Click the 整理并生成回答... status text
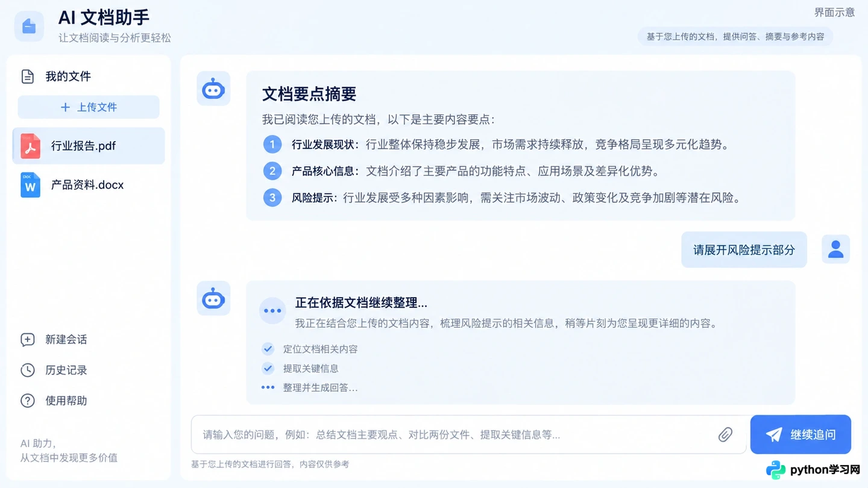Screen dimensions: 868x488 click(321, 387)
